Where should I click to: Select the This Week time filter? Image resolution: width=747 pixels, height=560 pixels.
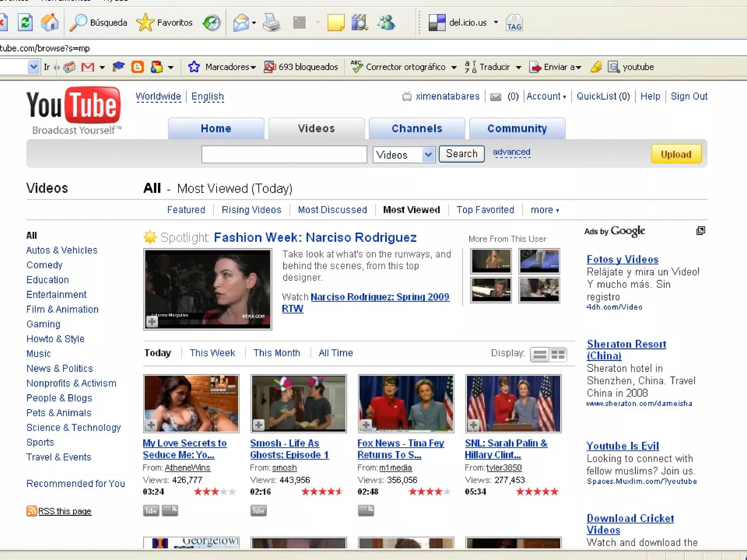click(x=212, y=353)
